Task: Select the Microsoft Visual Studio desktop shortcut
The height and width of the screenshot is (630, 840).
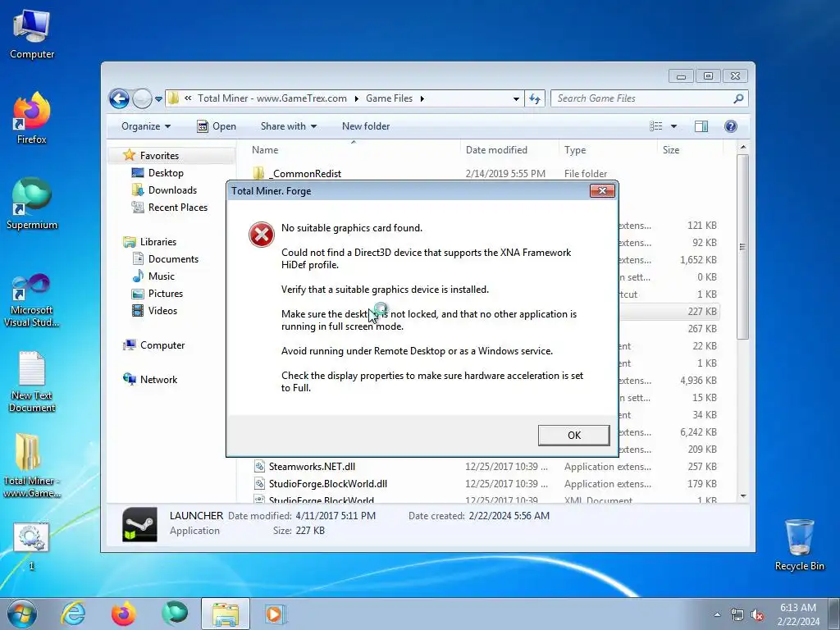Action: pyautogui.click(x=32, y=300)
